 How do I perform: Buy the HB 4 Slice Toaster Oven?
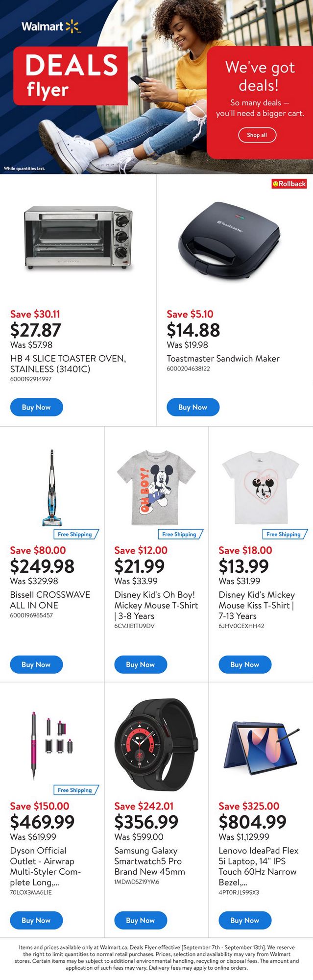point(36,407)
